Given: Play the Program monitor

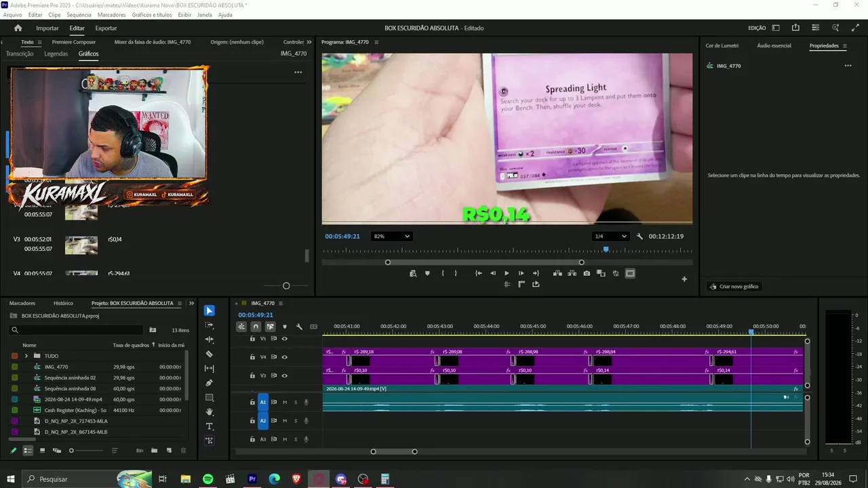Looking at the screenshot, I should click(x=507, y=273).
